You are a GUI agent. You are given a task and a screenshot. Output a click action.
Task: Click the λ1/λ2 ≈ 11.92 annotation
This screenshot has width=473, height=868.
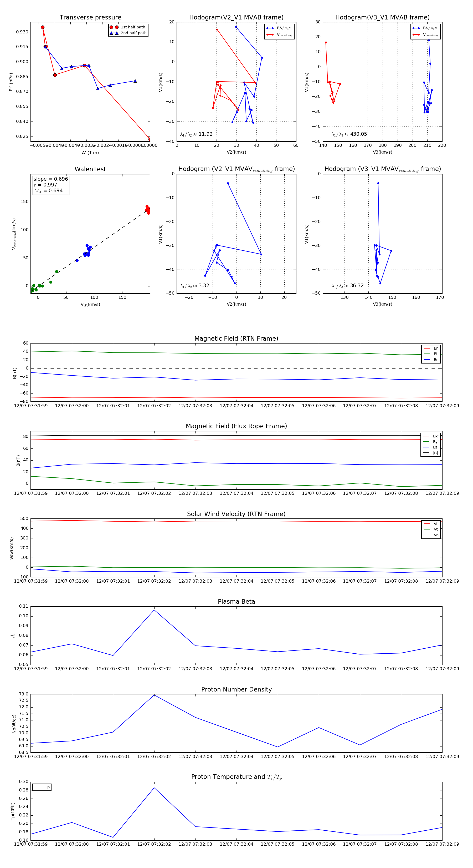196,134
